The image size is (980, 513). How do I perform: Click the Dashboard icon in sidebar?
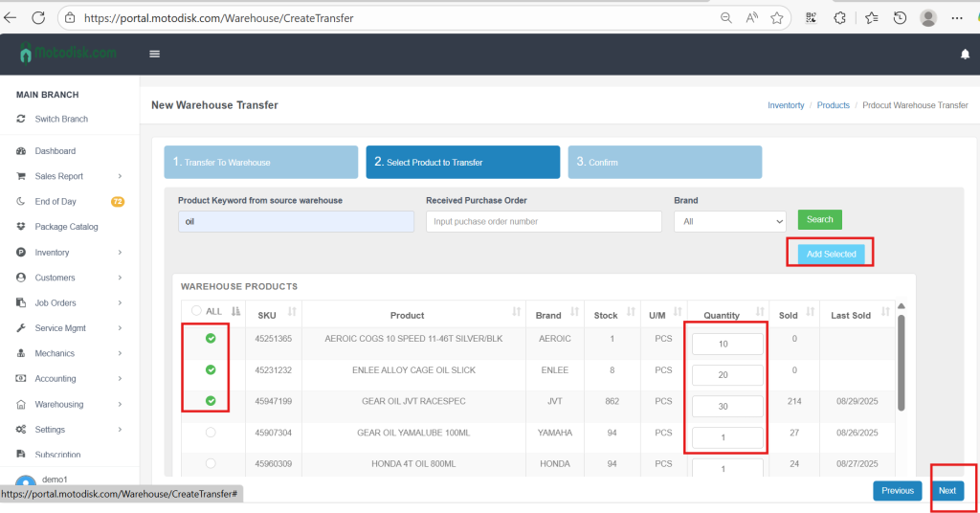21,151
